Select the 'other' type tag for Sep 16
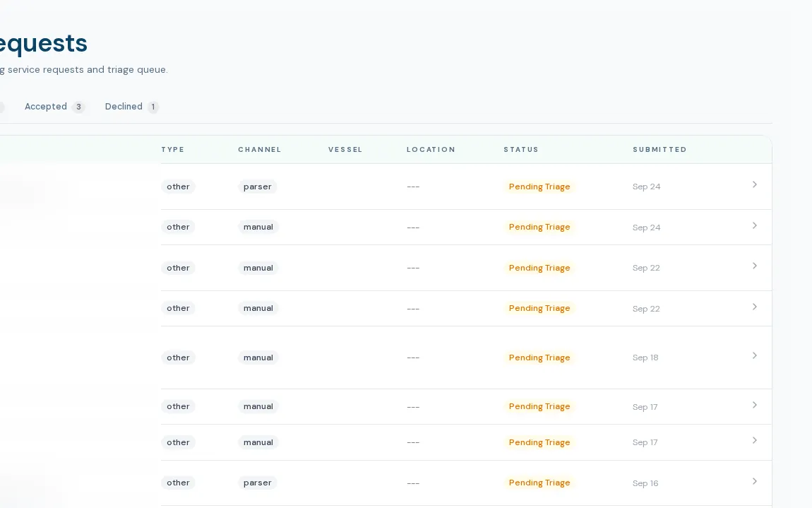This screenshot has width=812, height=508. pyautogui.click(x=178, y=483)
